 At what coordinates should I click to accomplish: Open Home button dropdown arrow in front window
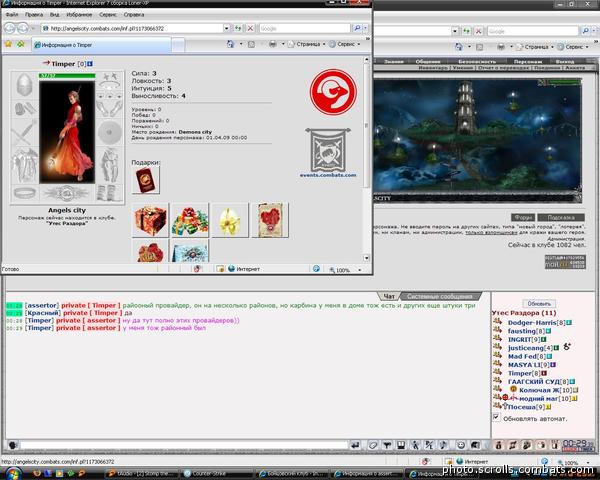pos(241,44)
